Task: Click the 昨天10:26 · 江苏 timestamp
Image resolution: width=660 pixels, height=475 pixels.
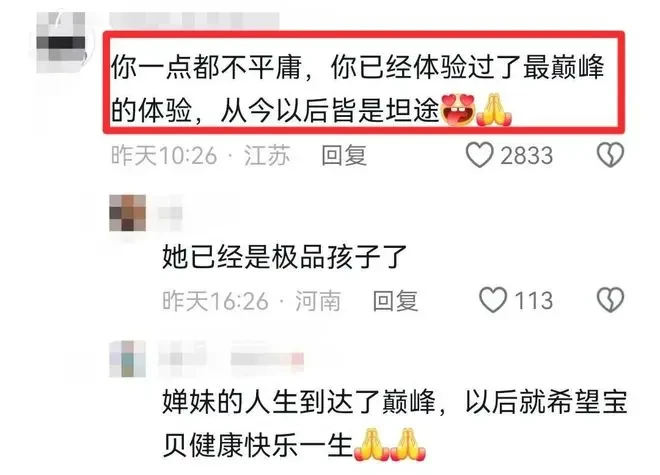Action: [200, 155]
